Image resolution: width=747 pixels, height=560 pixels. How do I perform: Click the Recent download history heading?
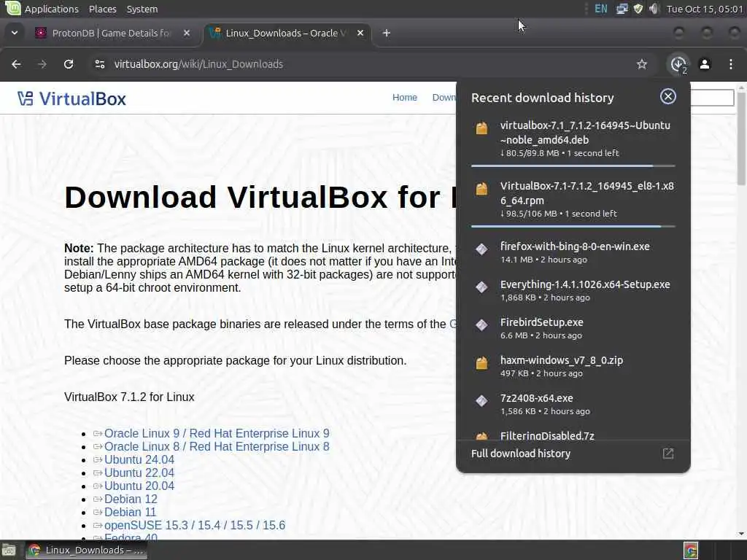[x=543, y=98]
